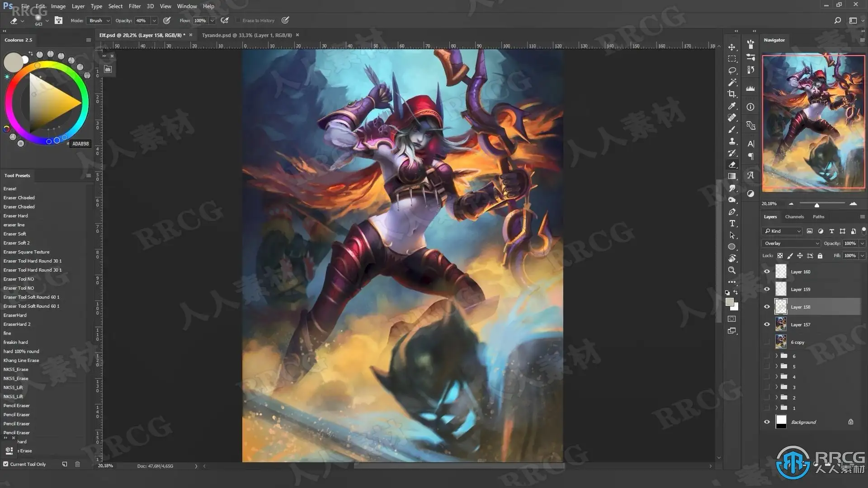Open the Window menu
868x488 pixels.
(187, 6)
